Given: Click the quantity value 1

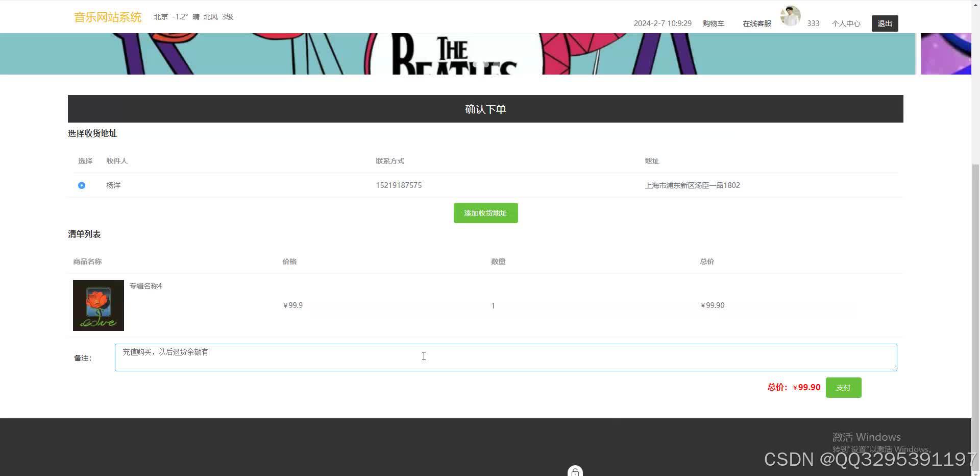Looking at the screenshot, I should pos(493,306).
